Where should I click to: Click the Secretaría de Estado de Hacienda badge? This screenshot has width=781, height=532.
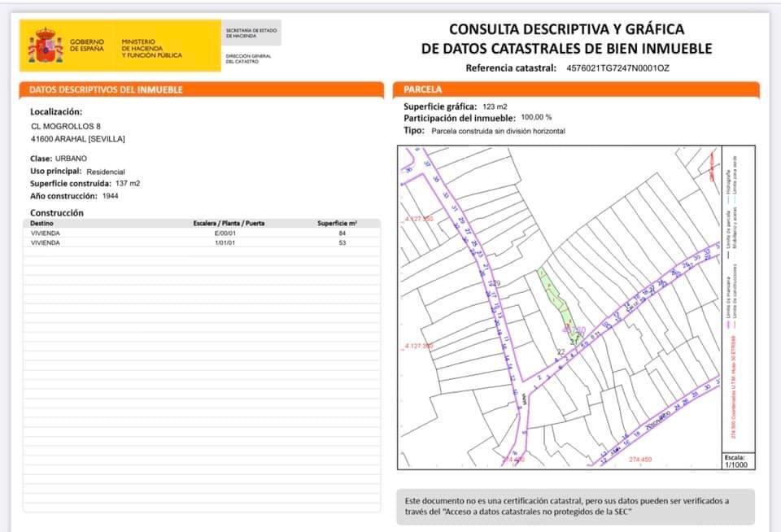click(251, 33)
